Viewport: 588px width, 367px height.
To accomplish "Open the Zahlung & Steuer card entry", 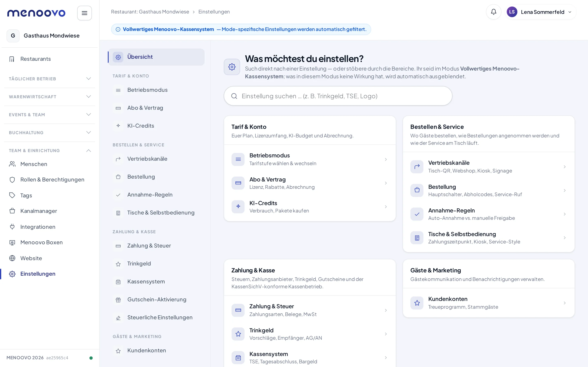I will (310, 310).
